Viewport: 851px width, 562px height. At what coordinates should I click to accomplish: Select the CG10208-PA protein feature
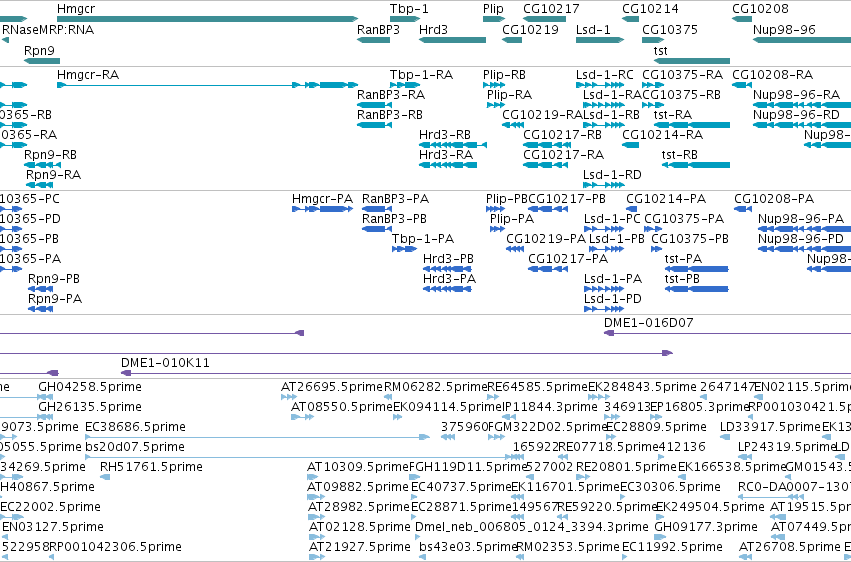pos(743,209)
